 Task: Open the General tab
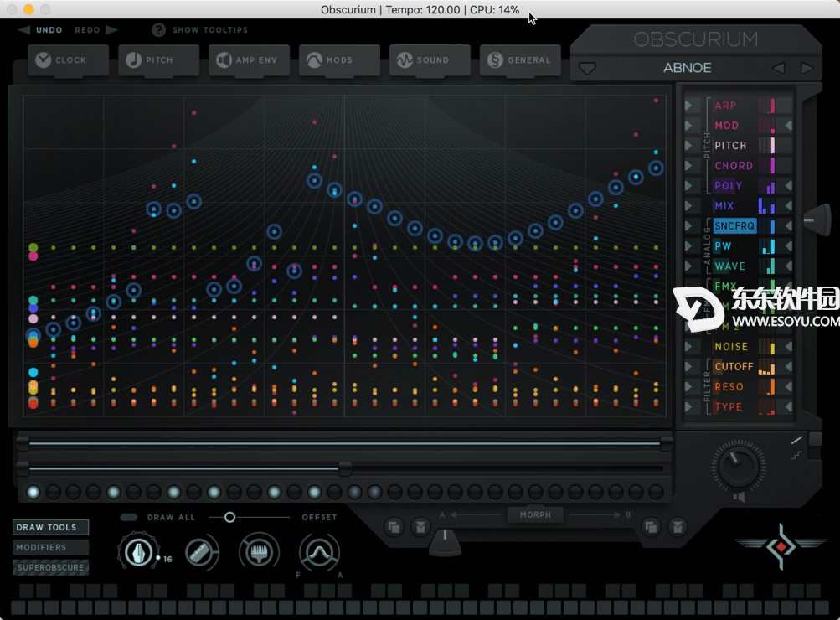(520, 60)
